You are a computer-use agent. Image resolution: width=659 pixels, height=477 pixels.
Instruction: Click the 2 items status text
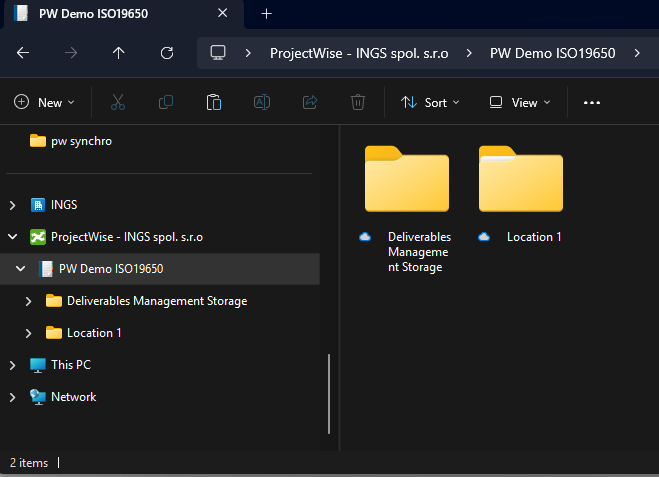(x=29, y=463)
